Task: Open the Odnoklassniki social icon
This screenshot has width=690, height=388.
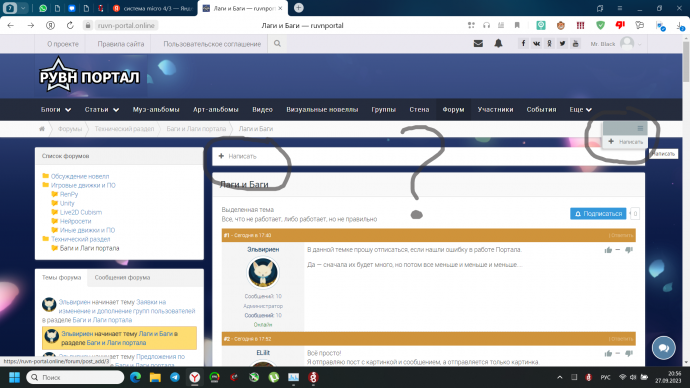Action: click(x=549, y=44)
